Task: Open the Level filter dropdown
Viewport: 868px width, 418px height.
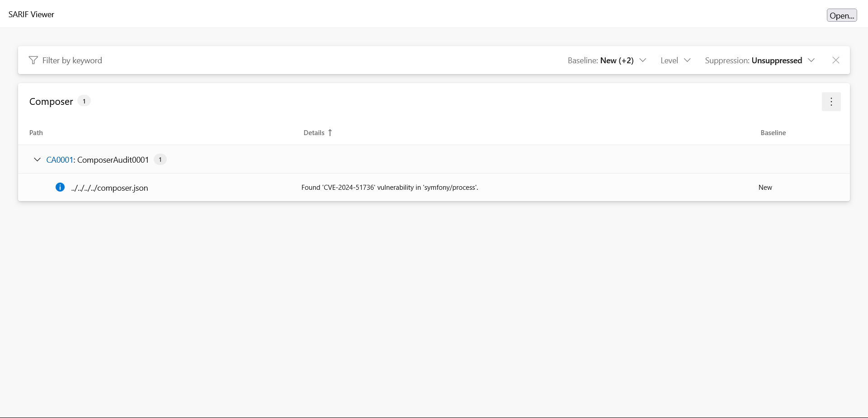Action: [675, 60]
